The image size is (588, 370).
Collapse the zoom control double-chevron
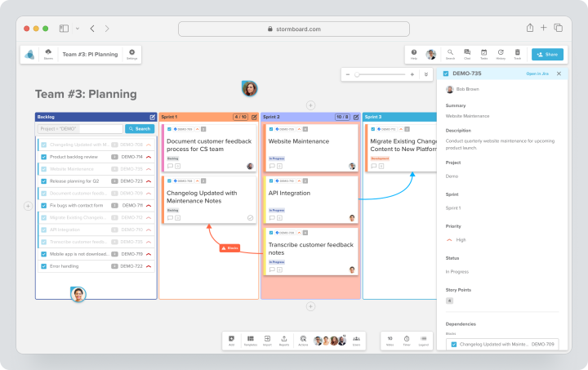click(426, 74)
